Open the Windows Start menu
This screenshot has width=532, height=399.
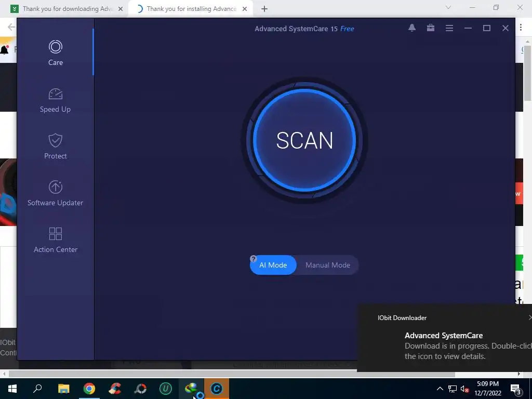point(12,389)
